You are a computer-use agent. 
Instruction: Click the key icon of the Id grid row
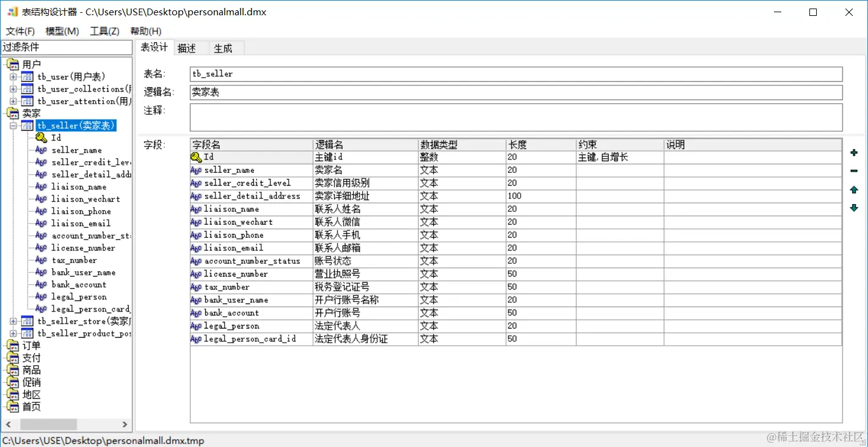click(x=197, y=157)
